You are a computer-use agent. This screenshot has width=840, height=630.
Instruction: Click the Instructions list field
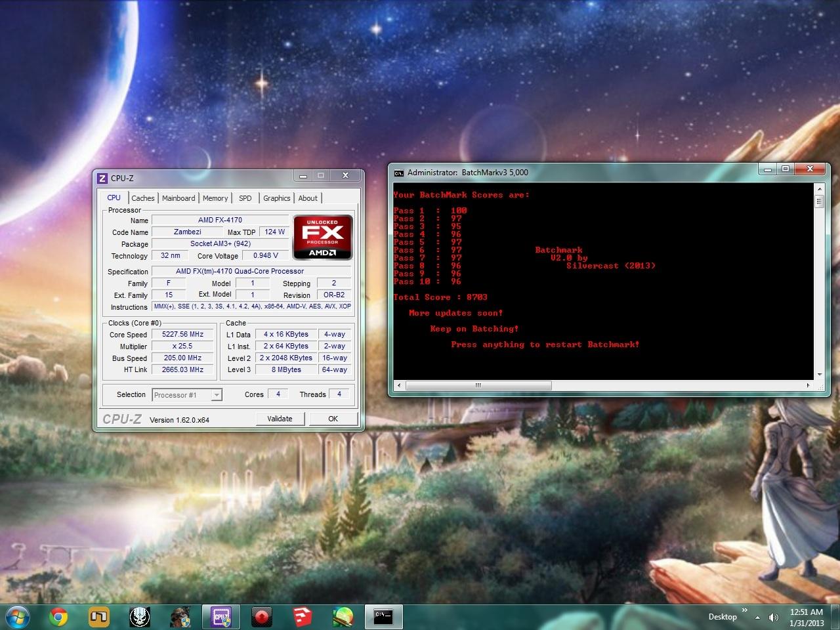click(x=253, y=306)
